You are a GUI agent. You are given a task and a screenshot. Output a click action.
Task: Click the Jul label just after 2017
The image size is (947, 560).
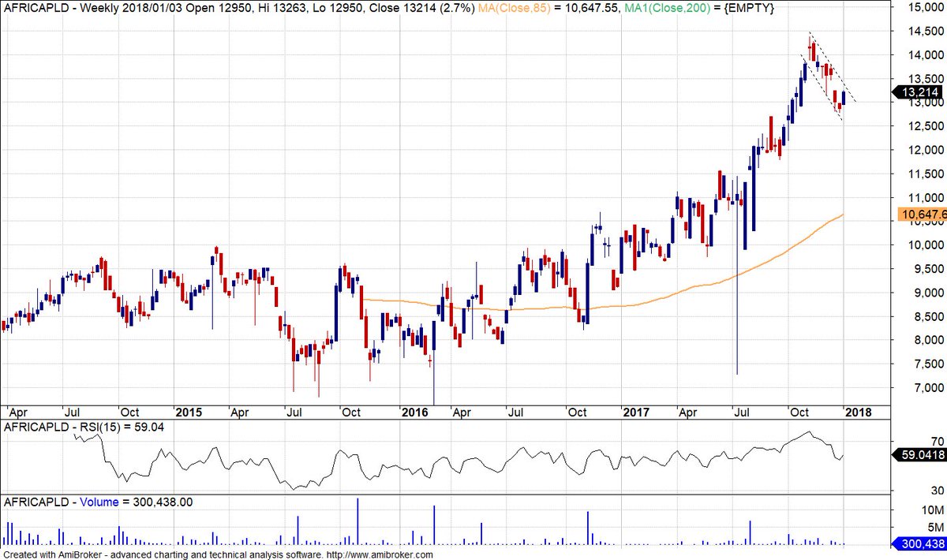click(x=743, y=412)
